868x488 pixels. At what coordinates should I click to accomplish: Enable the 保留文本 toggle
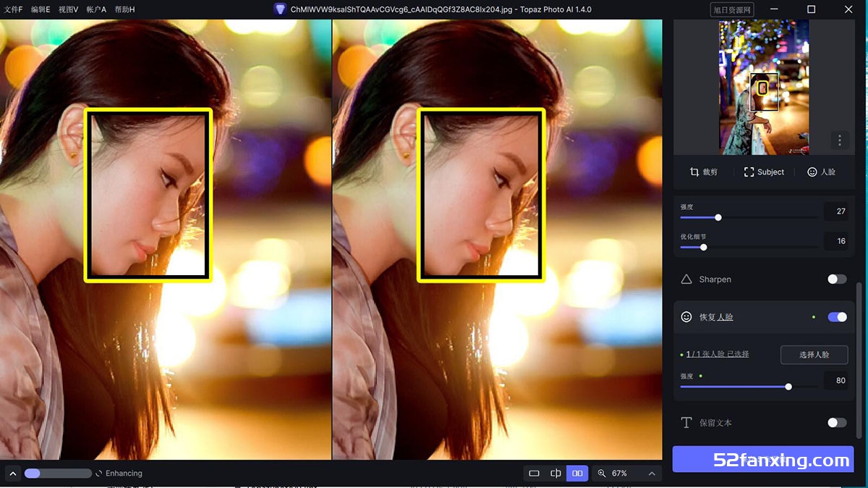click(x=837, y=422)
